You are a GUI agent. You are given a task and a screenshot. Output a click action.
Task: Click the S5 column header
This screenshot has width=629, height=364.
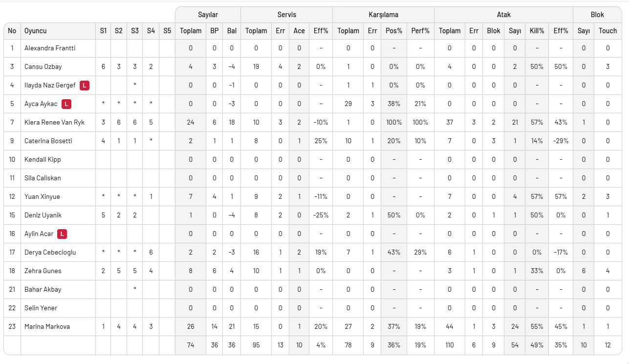tap(167, 31)
